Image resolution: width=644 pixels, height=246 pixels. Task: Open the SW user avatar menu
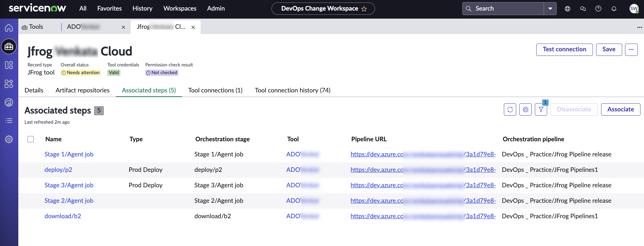634,8
